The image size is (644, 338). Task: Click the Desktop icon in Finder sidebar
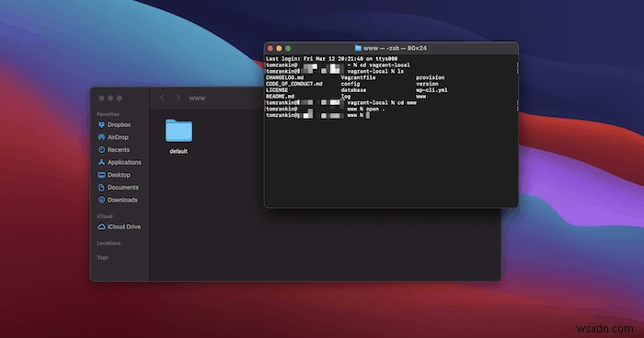(101, 175)
